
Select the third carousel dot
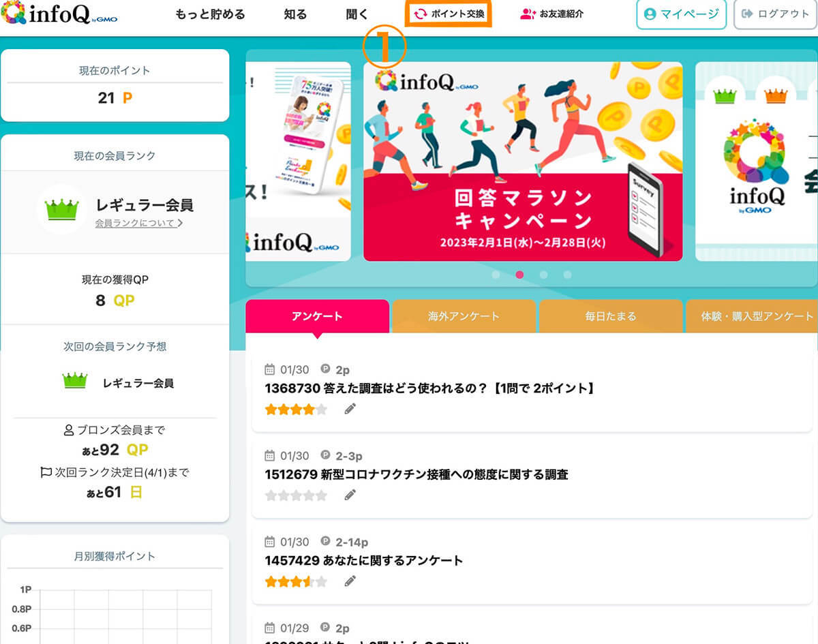[543, 275]
